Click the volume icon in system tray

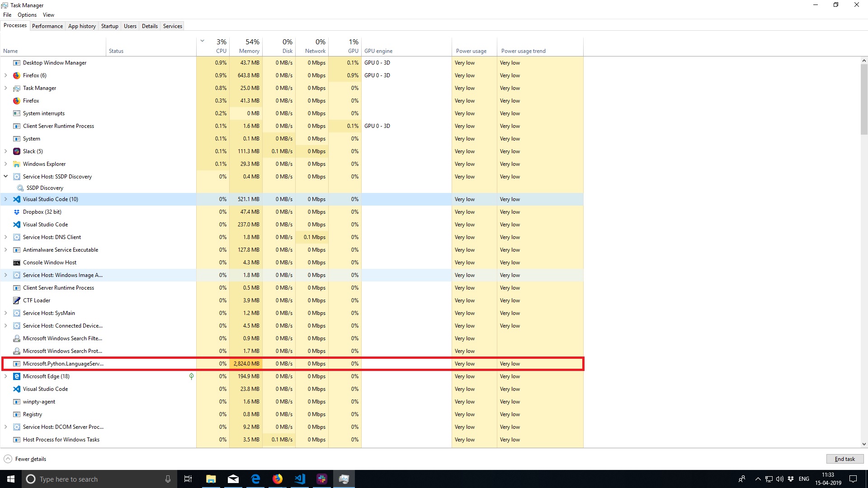coord(779,479)
